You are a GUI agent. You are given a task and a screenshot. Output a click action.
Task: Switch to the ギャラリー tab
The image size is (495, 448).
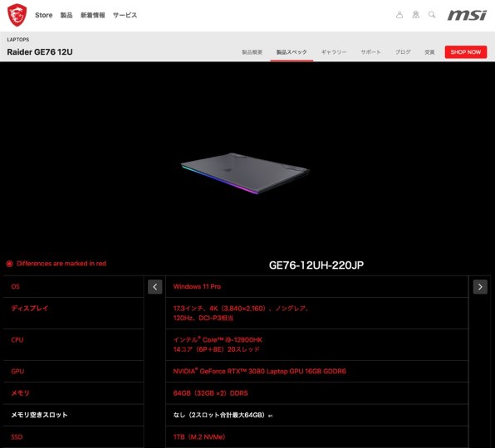point(334,52)
